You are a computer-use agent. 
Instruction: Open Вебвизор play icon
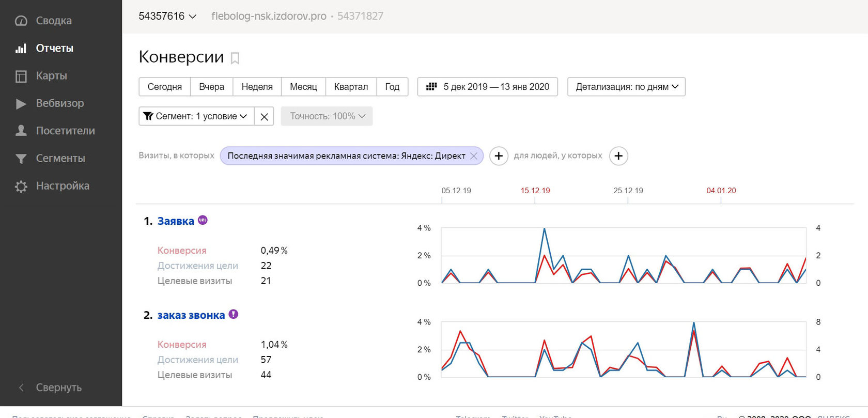pyautogui.click(x=21, y=103)
